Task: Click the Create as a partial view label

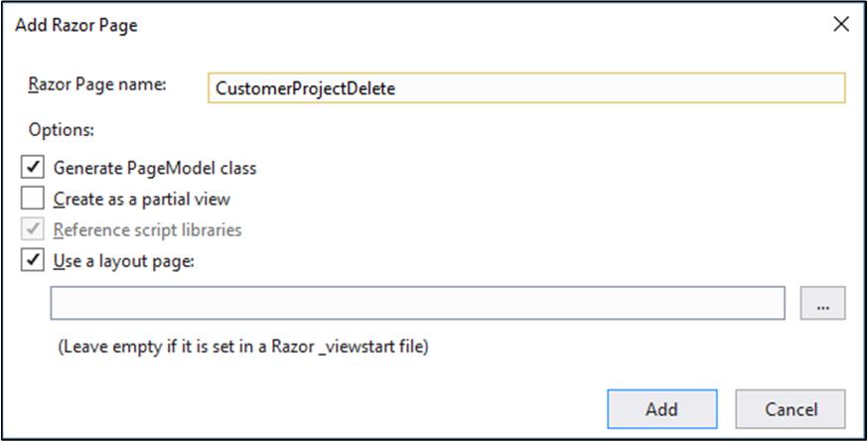Action: coord(142,199)
